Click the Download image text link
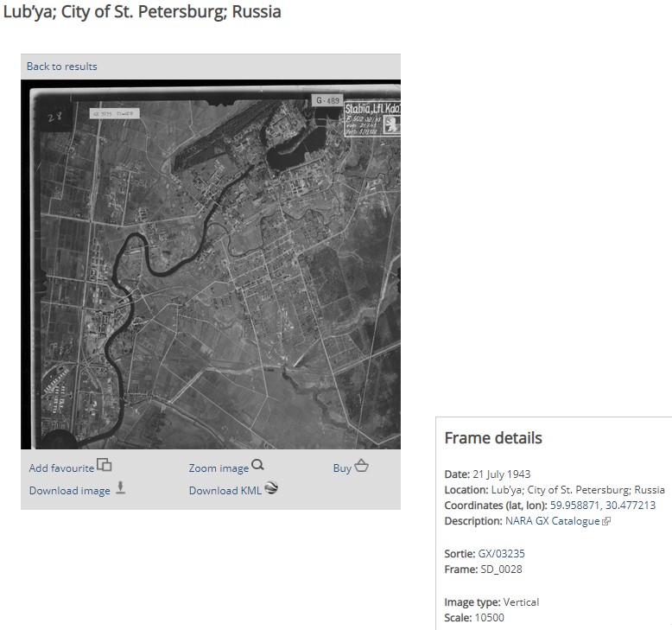 coord(69,490)
